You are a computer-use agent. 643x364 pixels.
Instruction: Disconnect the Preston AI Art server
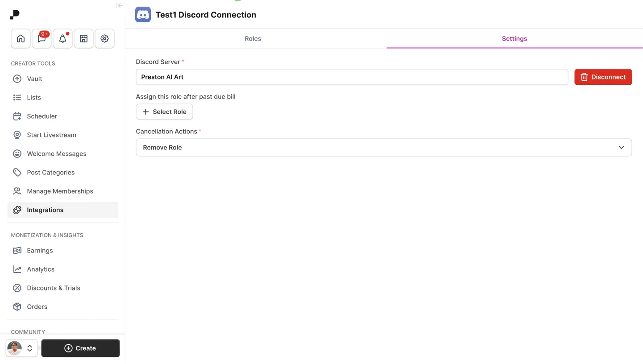(x=603, y=77)
